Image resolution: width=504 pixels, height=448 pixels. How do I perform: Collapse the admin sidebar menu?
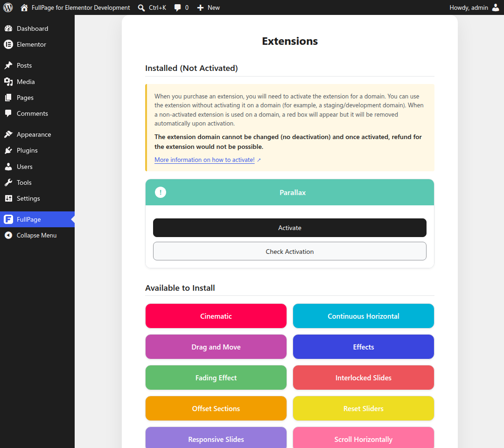click(x=37, y=235)
